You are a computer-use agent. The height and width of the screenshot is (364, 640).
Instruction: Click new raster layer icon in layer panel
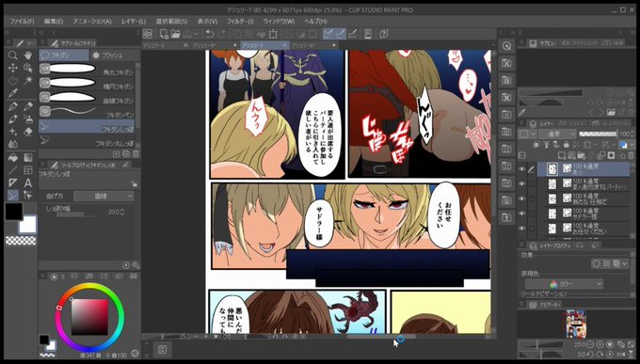563,155
